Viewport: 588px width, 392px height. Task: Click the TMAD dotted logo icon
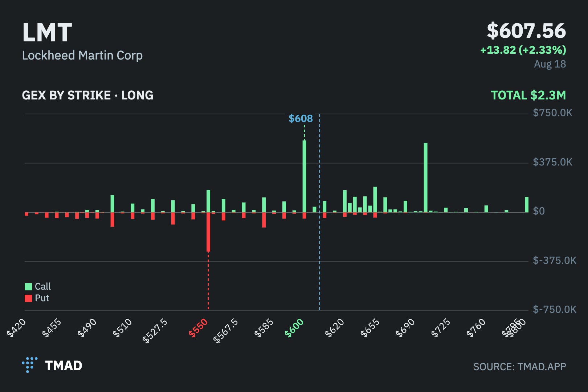point(29,365)
